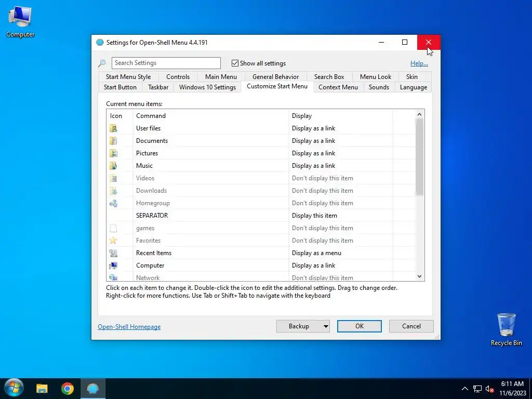532x399 pixels.
Task: Change Music display setting
Action: coord(313,166)
